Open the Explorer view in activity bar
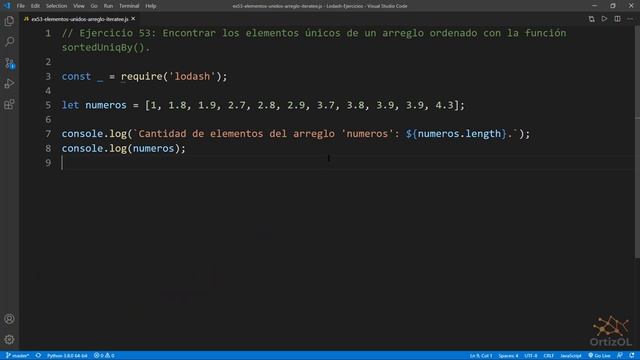Viewport: 640px width, 360px height. click(x=9, y=21)
